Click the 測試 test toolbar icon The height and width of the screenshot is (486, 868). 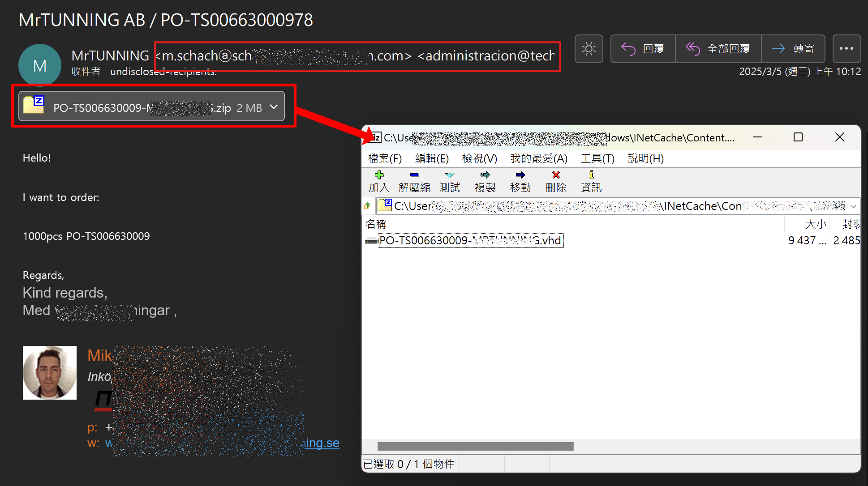450,181
